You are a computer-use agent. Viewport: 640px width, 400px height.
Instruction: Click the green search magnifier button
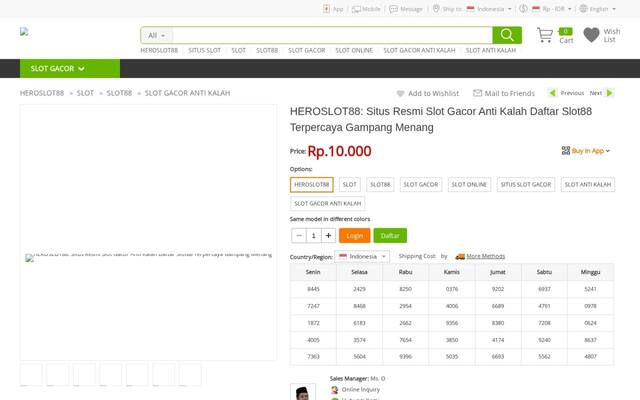click(507, 35)
